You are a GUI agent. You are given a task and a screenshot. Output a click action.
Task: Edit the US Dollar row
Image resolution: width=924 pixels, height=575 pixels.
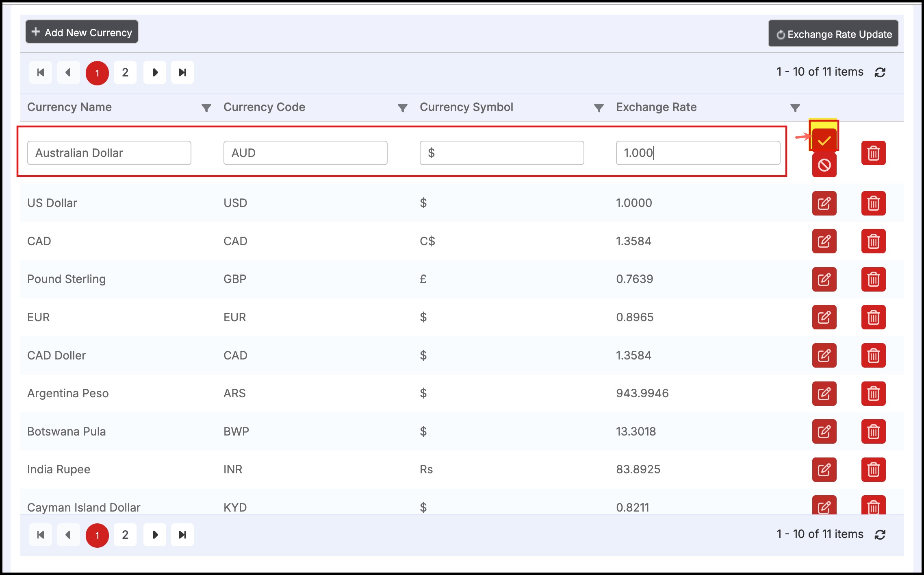(824, 203)
